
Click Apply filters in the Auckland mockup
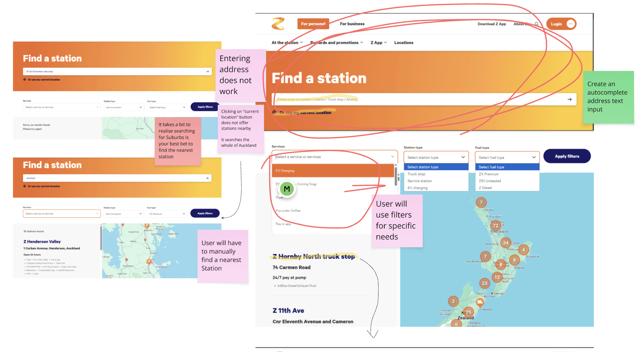pyautogui.click(x=205, y=213)
